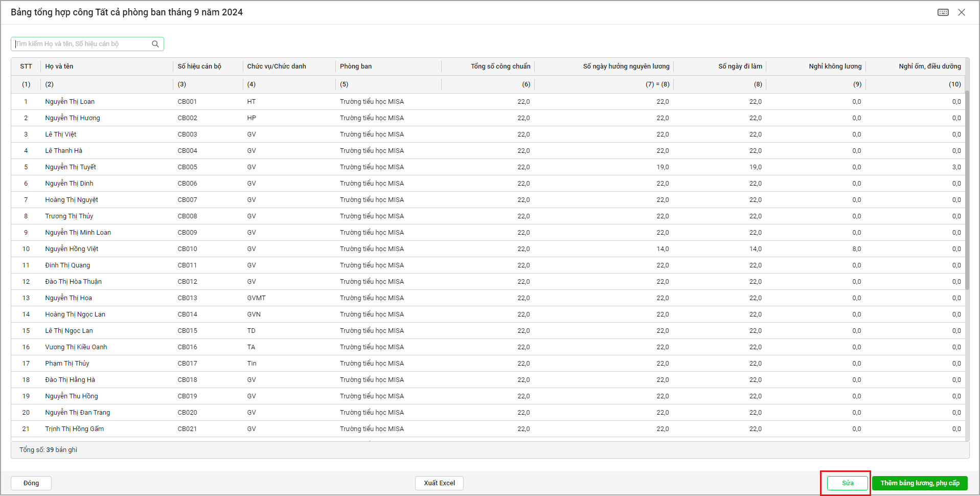The image size is (980, 496).
Task: Select the row with code CB005
Action: [x=188, y=167]
